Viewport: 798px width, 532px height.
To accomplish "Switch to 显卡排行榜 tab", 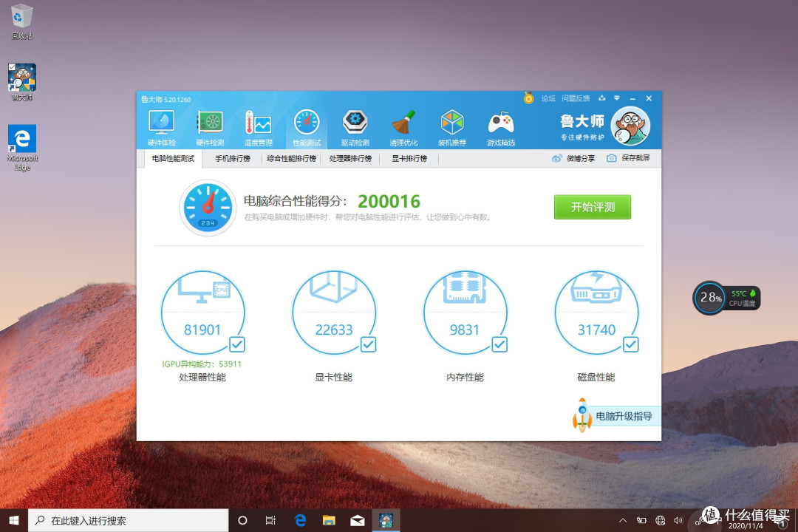I will 409,158.
